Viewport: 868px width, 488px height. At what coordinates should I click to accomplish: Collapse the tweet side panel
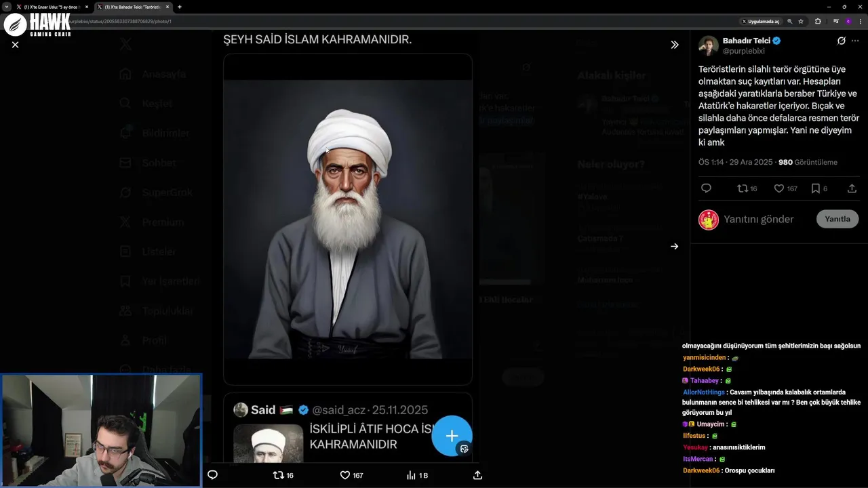(x=675, y=45)
